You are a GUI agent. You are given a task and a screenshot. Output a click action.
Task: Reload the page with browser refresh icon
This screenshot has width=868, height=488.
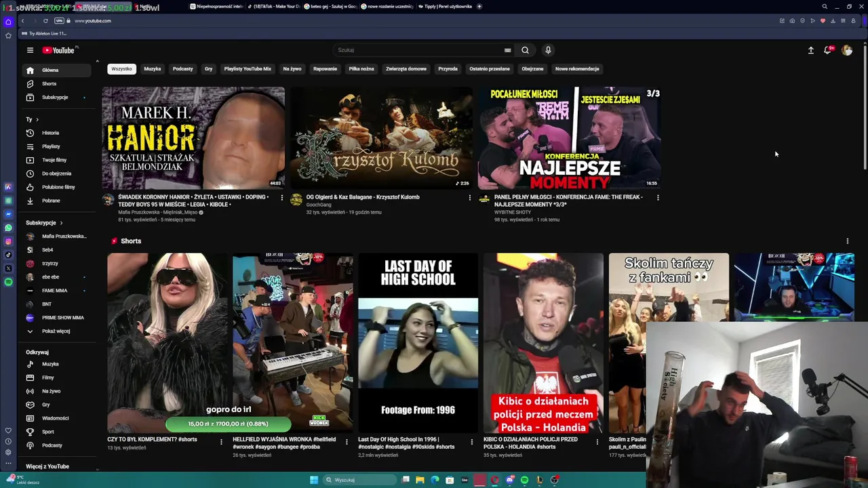tap(45, 21)
